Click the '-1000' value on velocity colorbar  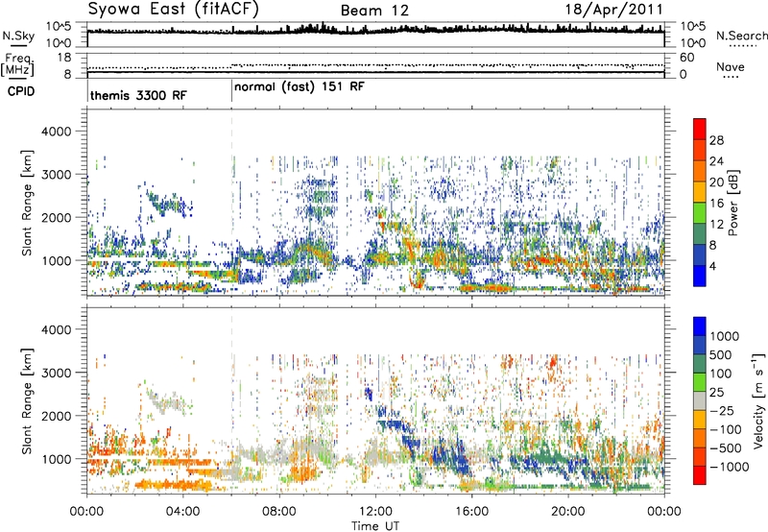(730, 467)
